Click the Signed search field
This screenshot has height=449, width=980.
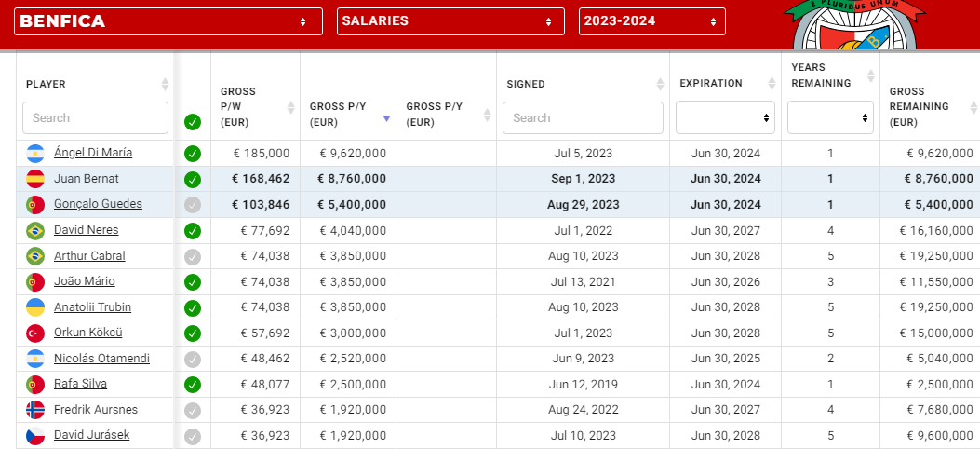pos(583,117)
